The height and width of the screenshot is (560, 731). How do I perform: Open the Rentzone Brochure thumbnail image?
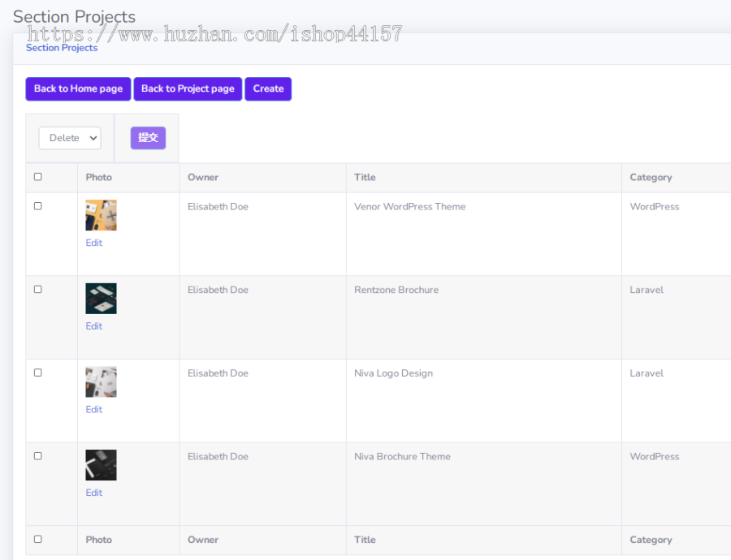click(x=102, y=299)
